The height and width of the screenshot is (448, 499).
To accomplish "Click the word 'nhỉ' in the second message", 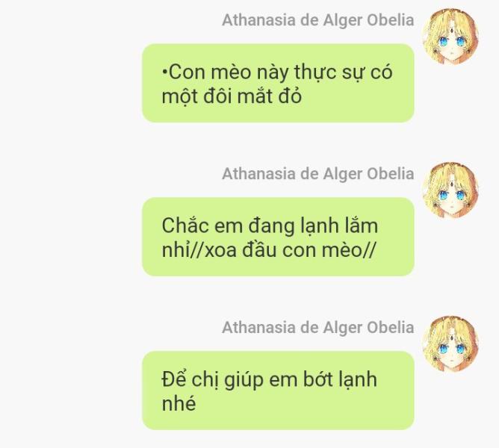I will click(x=176, y=250).
